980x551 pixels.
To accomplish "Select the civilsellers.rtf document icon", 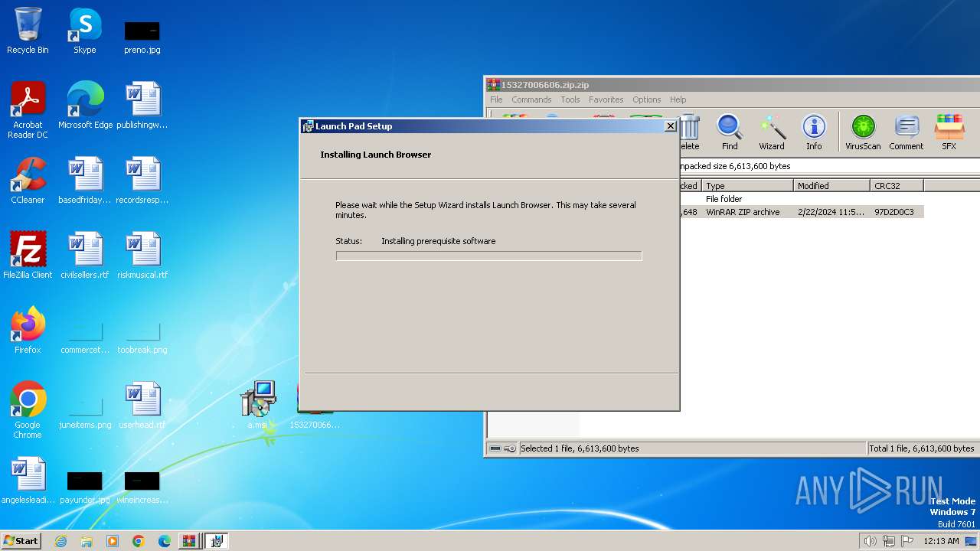I will [85, 255].
